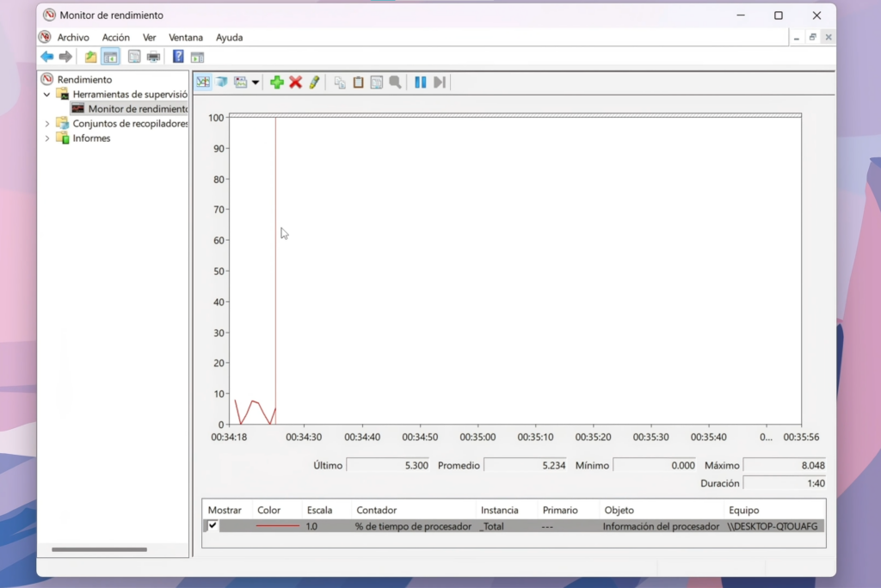Highlight the selected counter with the pencil icon
The image size is (881, 588).
point(313,82)
